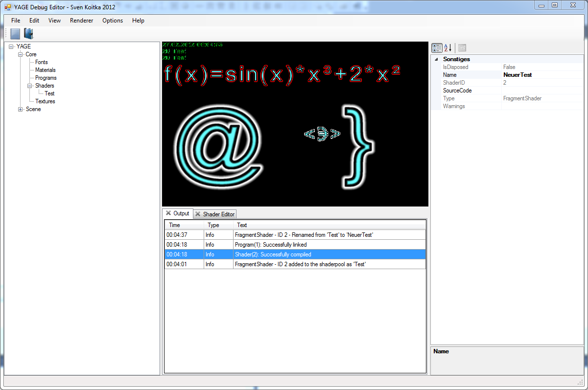The height and width of the screenshot is (390, 588).
Task: Collapse the Core tree node
Action: (21, 54)
